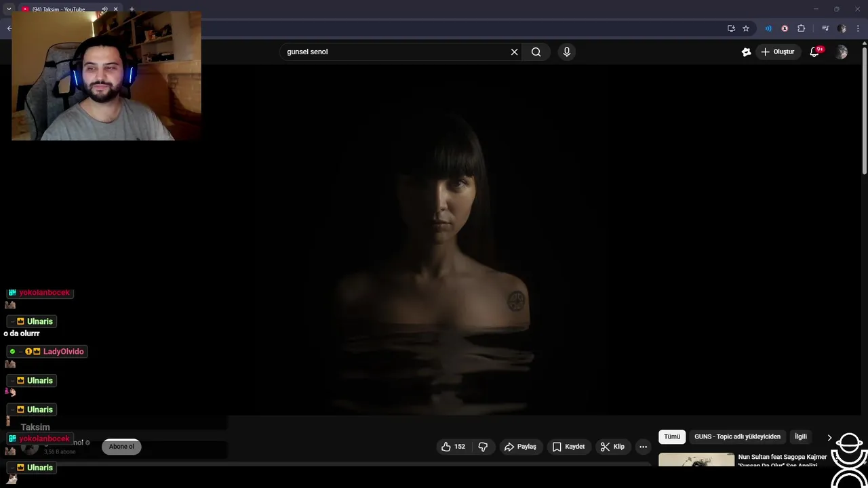Open the three-dot more actions menu
This screenshot has width=868, height=488.
643,447
